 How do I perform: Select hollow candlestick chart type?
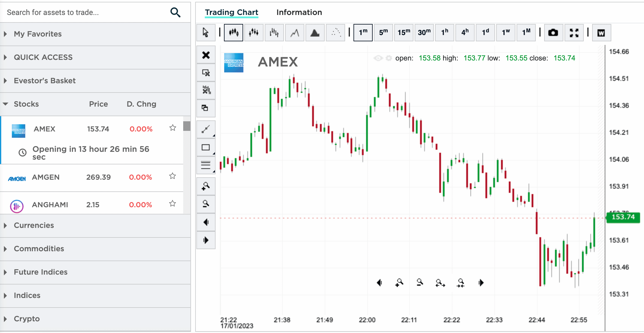[254, 32]
